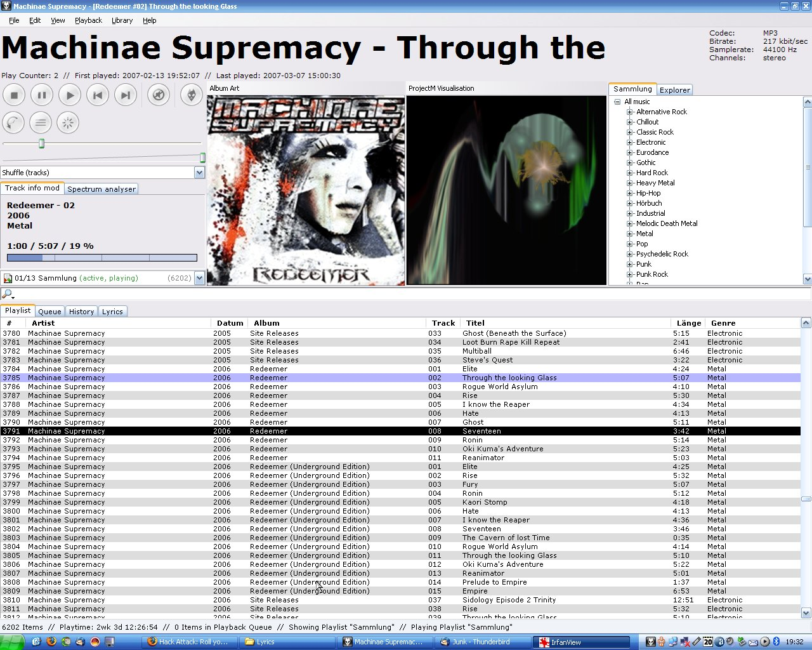
Task: Sort playlist by the Datum column header
Action: click(229, 323)
